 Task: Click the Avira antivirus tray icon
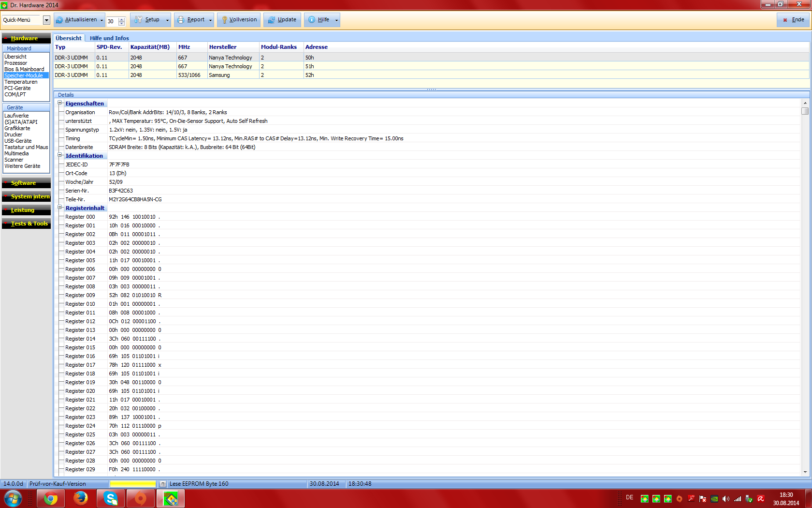coord(761,499)
